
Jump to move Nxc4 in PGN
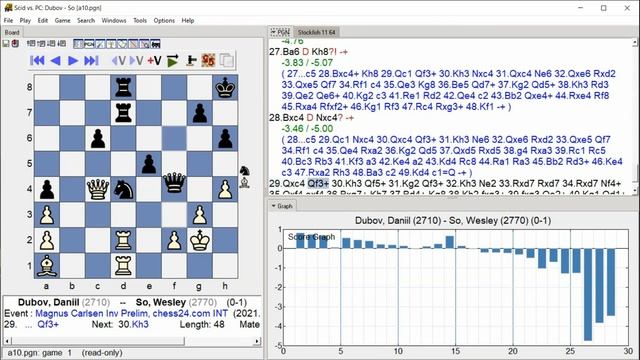pyautogui.click(x=326, y=118)
